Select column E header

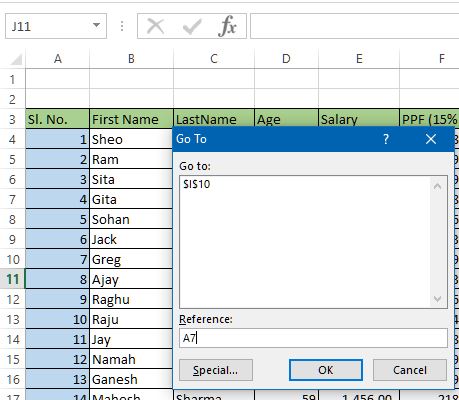[x=359, y=59]
